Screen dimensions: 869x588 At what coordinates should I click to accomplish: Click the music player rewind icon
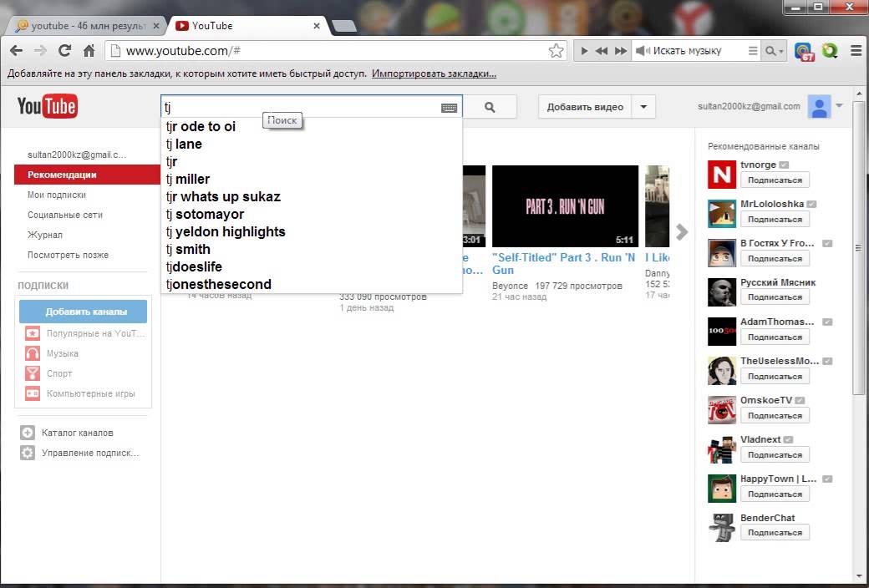point(602,51)
